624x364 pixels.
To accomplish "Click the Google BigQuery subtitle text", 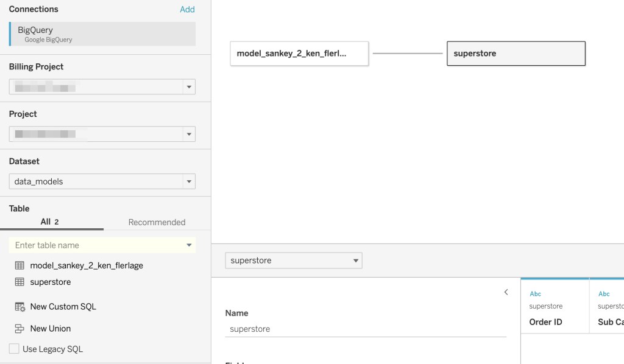I will (x=48, y=40).
